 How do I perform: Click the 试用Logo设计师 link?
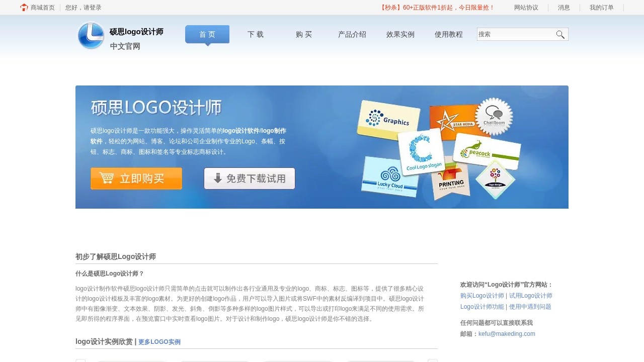[x=530, y=296]
